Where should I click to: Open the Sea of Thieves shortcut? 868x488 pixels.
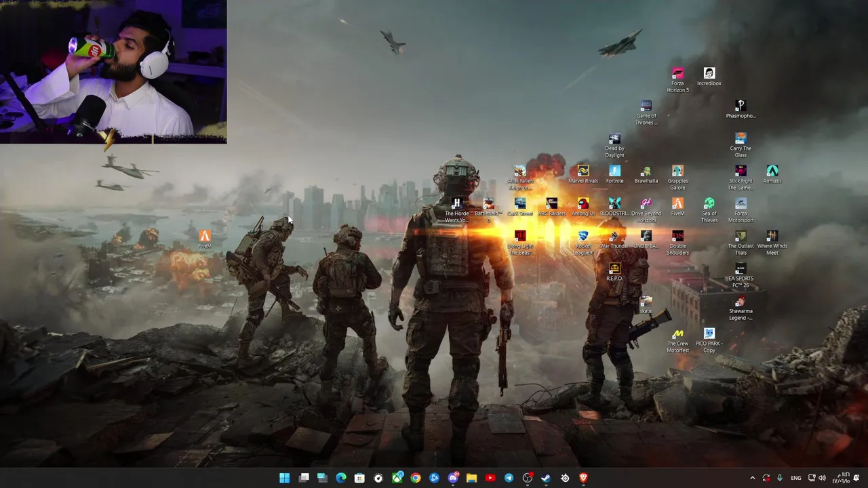[x=709, y=209]
